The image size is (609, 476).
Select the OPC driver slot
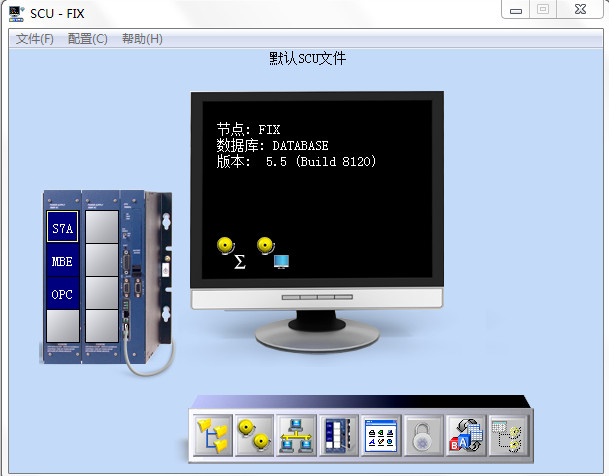[62, 295]
